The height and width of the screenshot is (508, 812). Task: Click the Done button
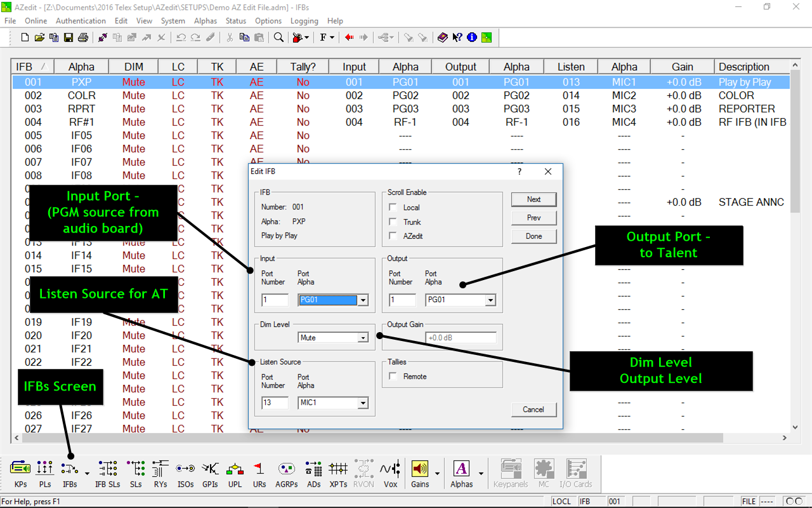[534, 236]
